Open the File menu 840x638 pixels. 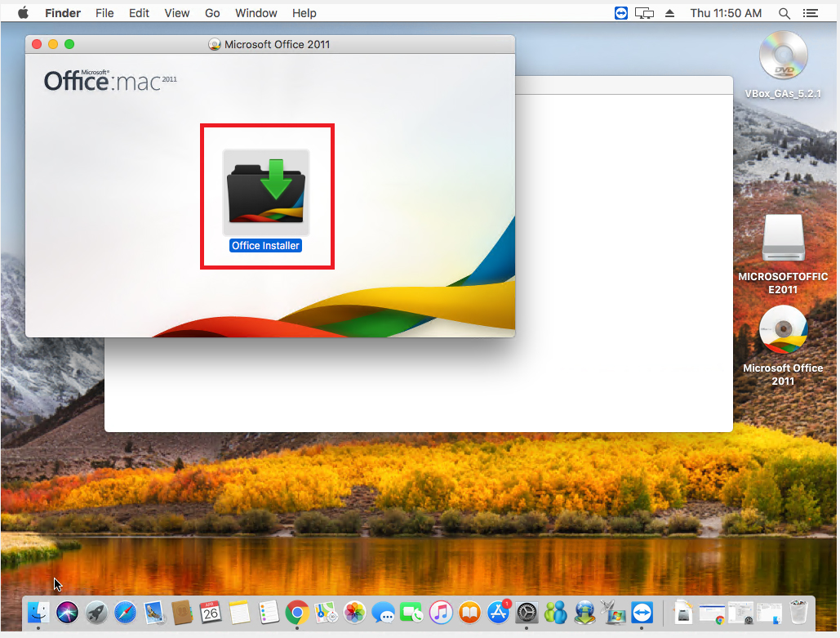104,13
